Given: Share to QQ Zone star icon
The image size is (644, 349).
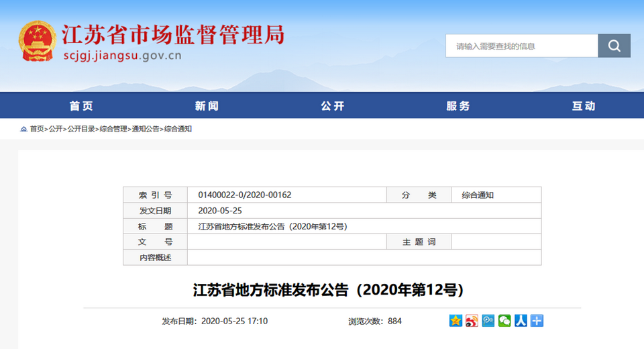Looking at the screenshot, I should (455, 321).
